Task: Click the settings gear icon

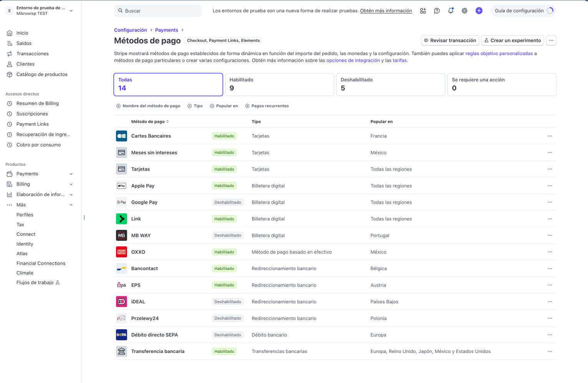Action: tap(464, 11)
